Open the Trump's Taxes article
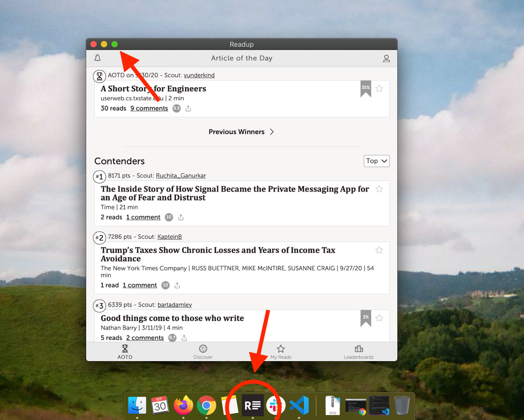Viewport: 524px width, 420px height. 218,254
